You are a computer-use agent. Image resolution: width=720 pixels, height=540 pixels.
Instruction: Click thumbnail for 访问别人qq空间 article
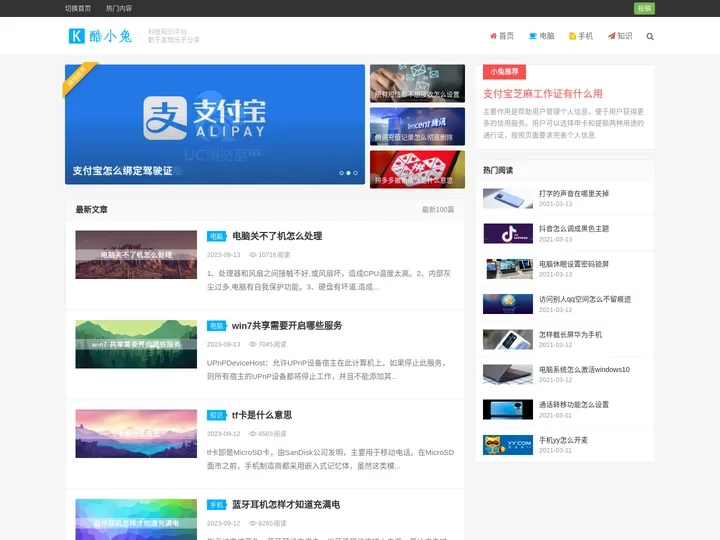tap(508, 304)
